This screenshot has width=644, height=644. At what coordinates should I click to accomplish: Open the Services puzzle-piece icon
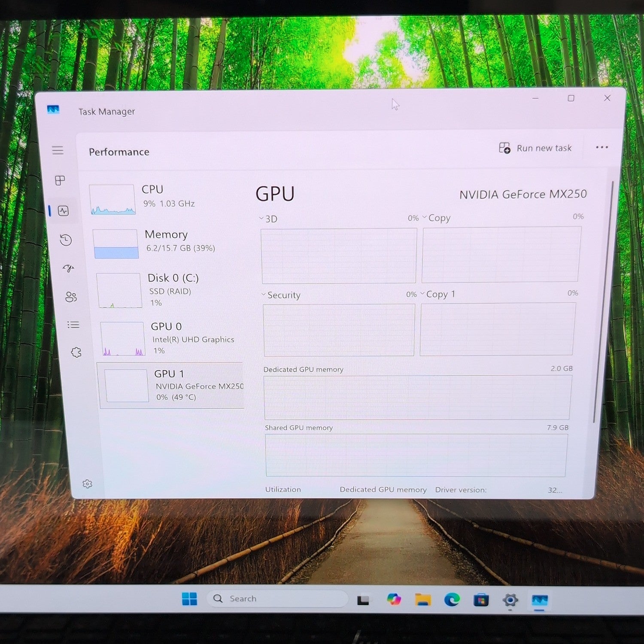coord(76,352)
